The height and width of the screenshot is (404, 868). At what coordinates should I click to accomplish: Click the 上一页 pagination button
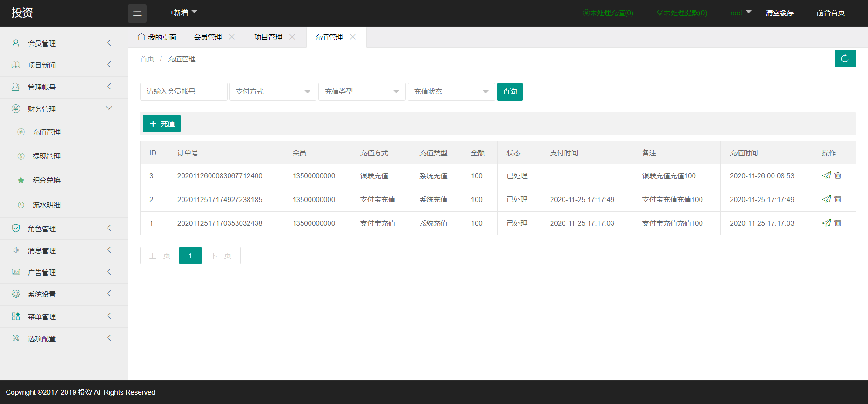[x=160, y=256]
